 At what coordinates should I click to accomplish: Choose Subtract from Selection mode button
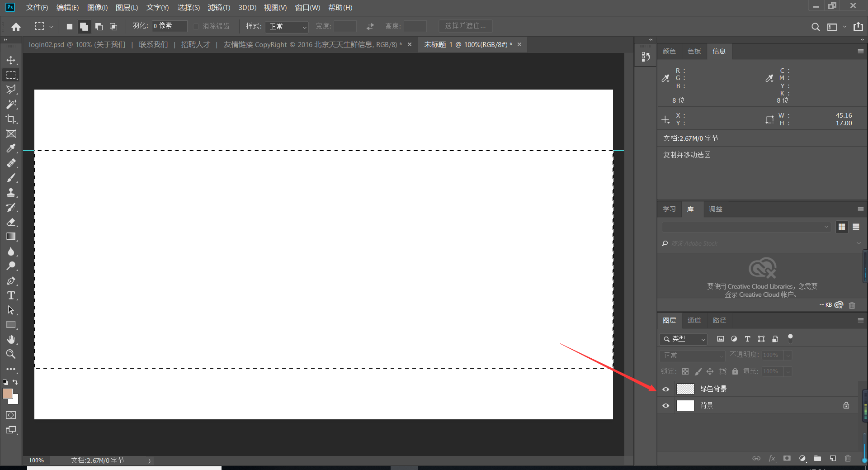coord(99,27)
